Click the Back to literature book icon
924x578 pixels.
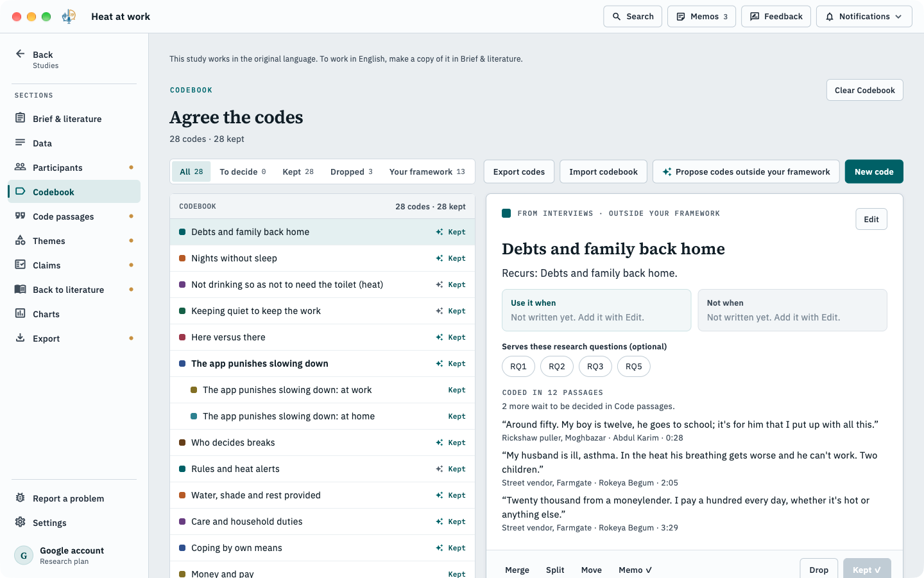point(21,289)
